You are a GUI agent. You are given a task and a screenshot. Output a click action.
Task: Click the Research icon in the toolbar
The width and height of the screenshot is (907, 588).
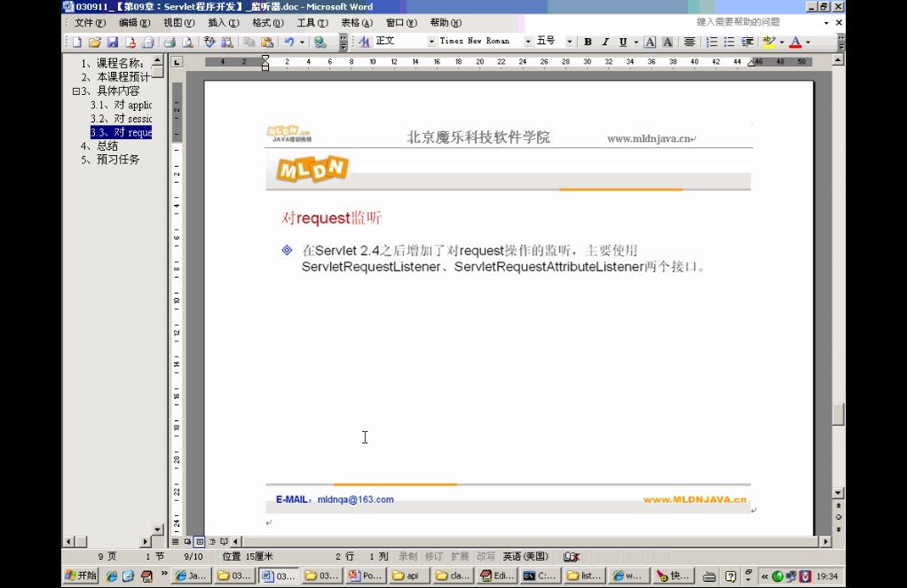[227, 42]
